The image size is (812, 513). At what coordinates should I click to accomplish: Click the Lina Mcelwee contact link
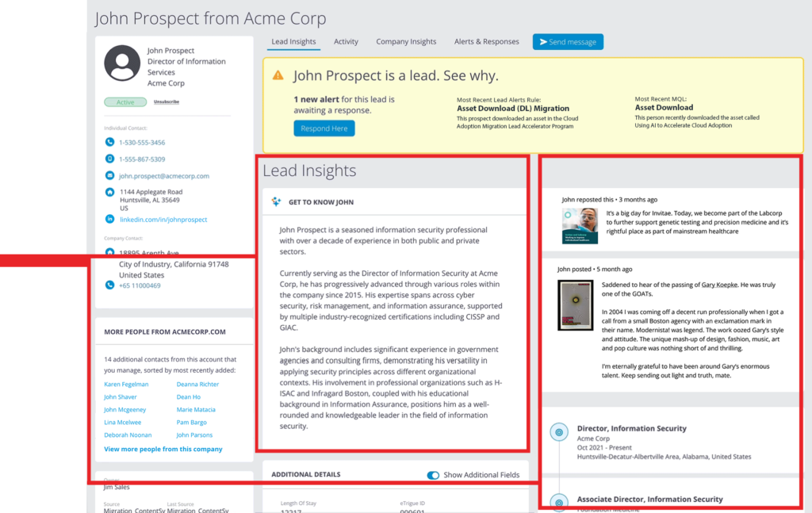122,423
